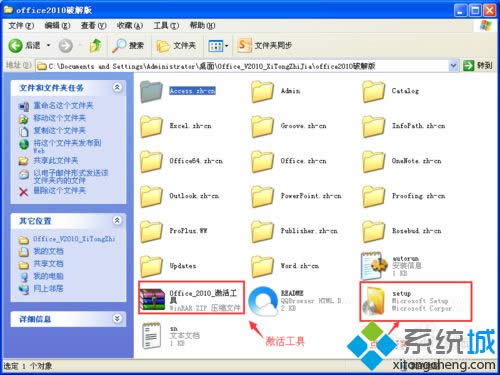
Task: Select the Rosebud.zh-cn folder
Action: [x=402, y=231]
